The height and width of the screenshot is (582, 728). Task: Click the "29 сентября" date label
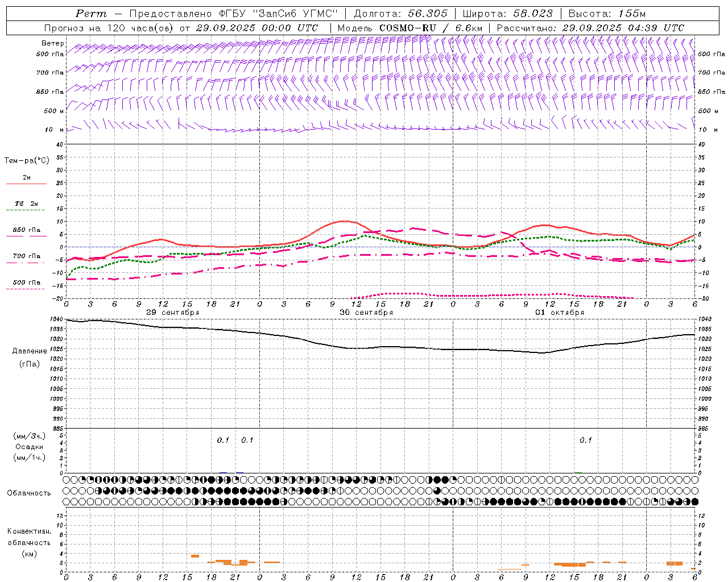pyautogui.click(x=173, y=313)
